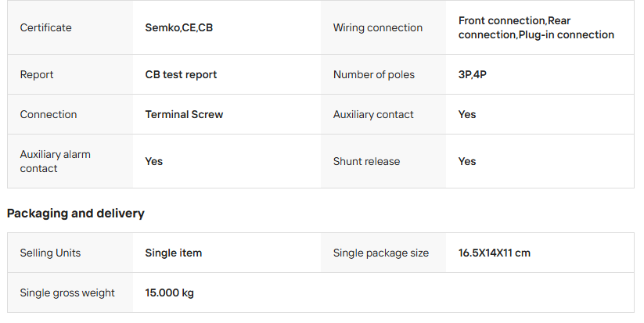Click the Packaging and delivery heading
This screenshot has width=644, height=323.
coord(76,213)
